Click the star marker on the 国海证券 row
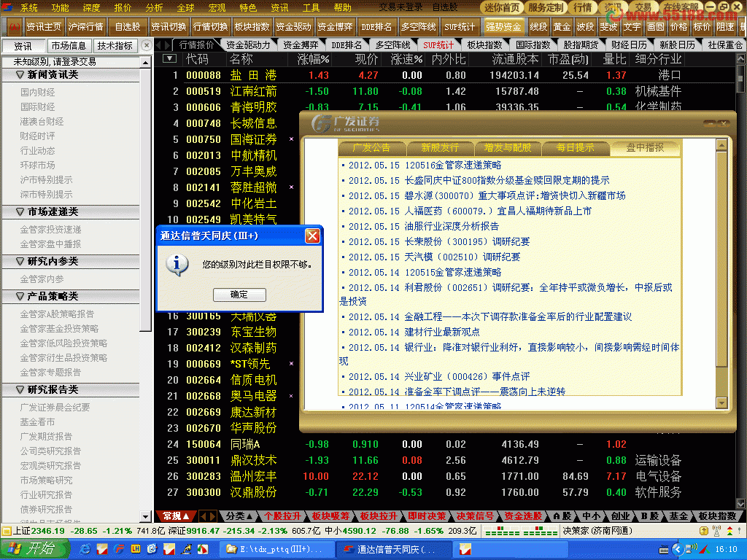Image resolution: width=747 pixels, height=560 pixels. (291, 139)
